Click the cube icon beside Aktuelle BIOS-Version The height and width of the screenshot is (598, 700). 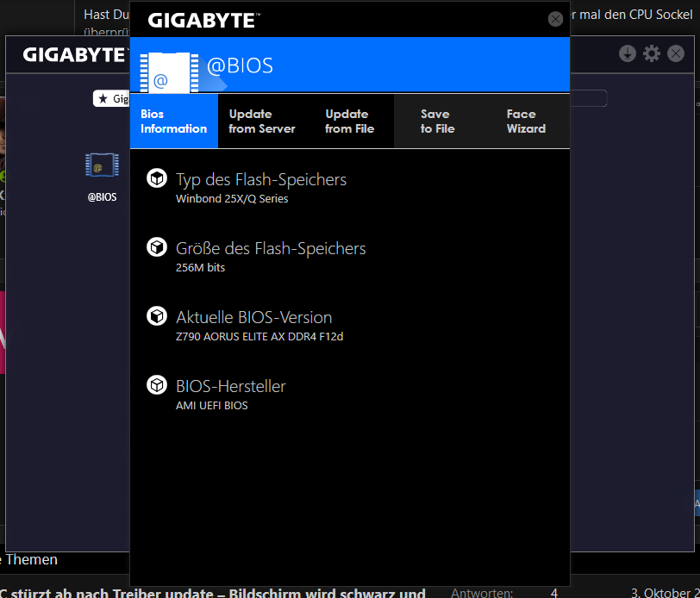(x=157, y=316)
